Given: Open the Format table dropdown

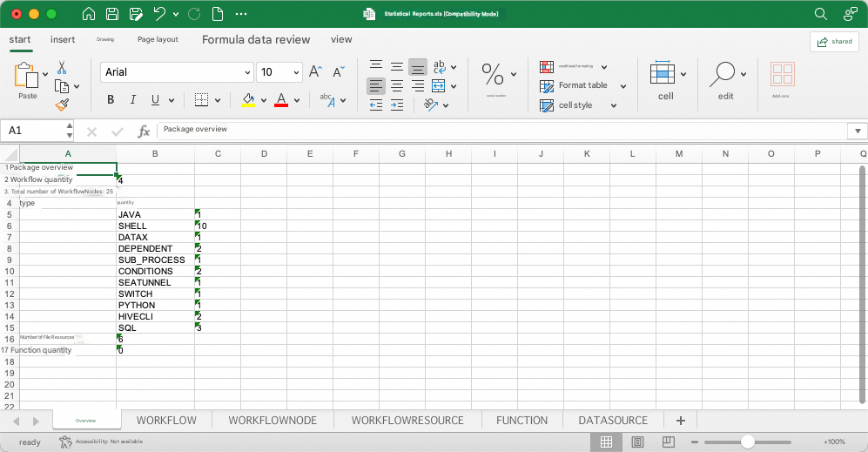Looking at the screenshot, I should click(623, 86).
